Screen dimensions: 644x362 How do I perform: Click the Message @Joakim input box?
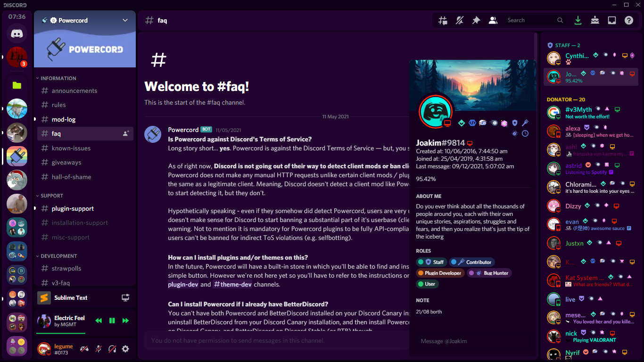coord(472,341)
